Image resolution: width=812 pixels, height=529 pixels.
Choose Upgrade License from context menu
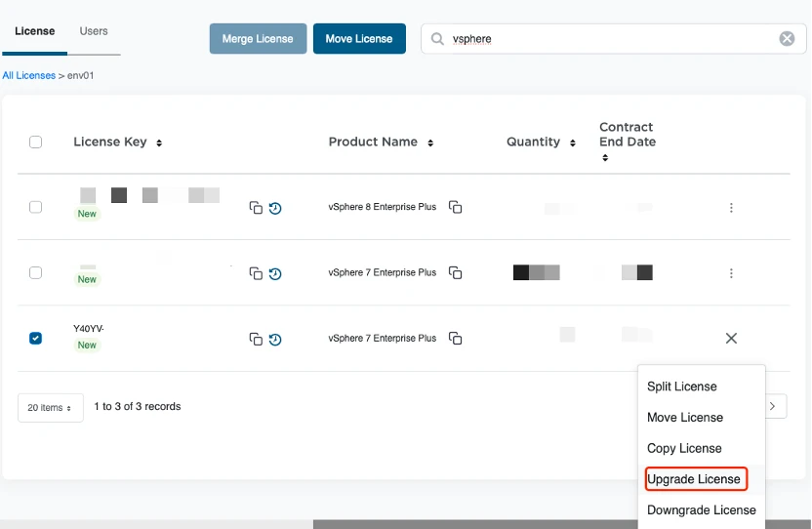tap(694, 479)
